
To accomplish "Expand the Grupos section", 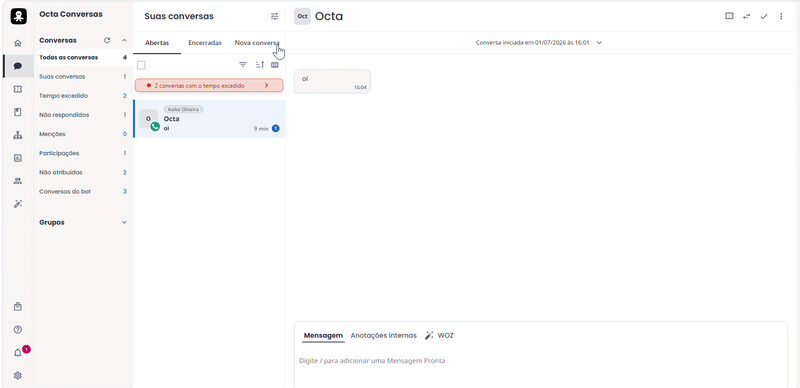I will (124, 223).
